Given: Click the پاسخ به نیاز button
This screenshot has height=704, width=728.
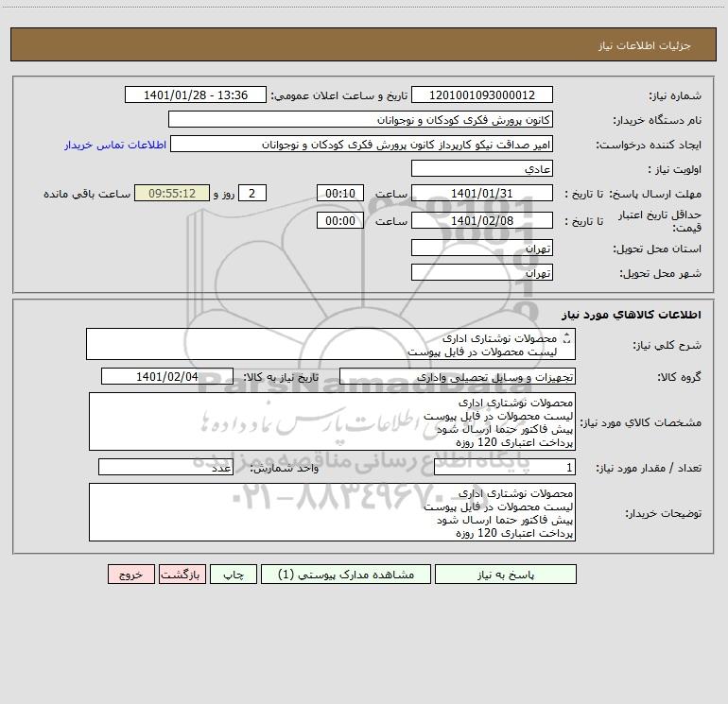Looking at the screenshot, I should click(x=505, y=574).
